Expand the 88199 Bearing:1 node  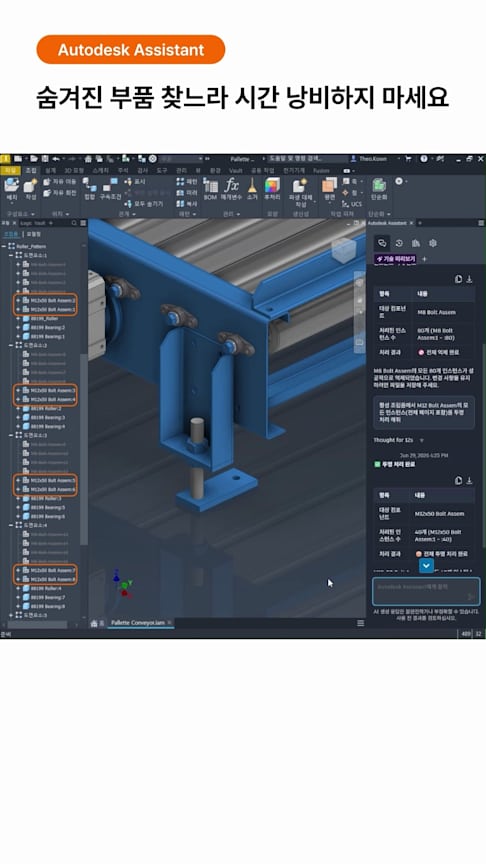pyautogui.click(x=18, y=336)
